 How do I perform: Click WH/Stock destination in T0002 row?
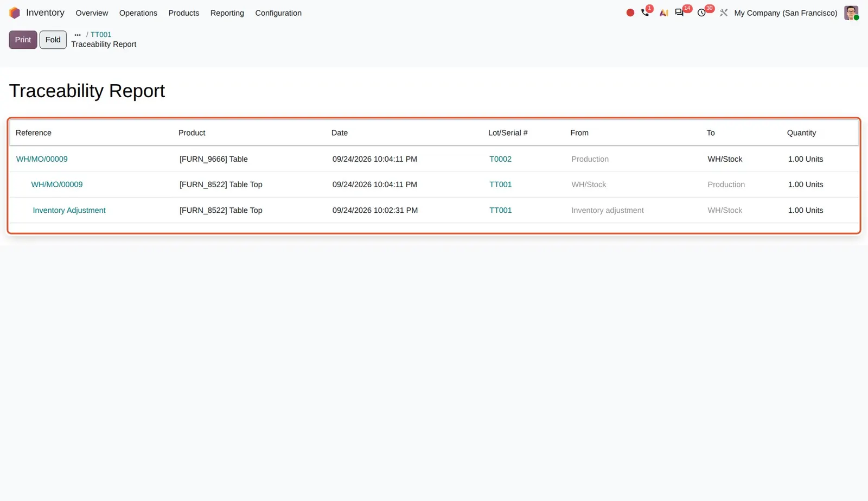click(725, 159)
